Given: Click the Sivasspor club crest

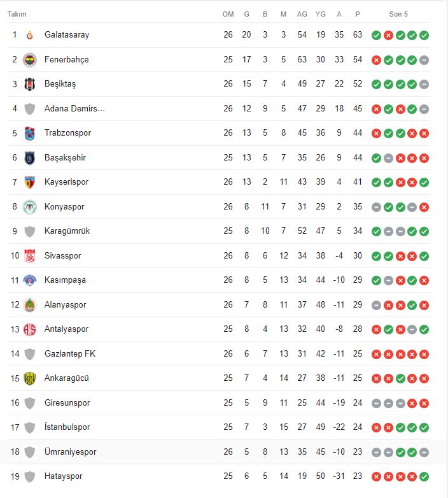Looking at the screenshot, I should 29,256.
